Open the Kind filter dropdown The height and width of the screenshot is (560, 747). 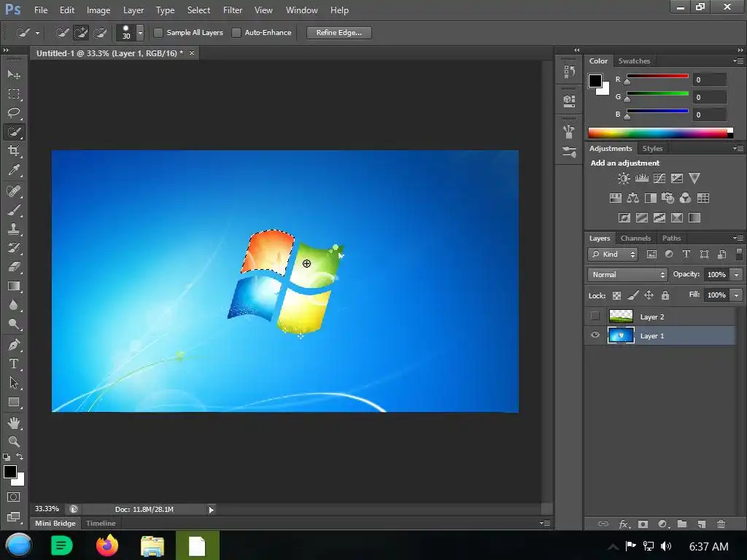click(613, 254)
